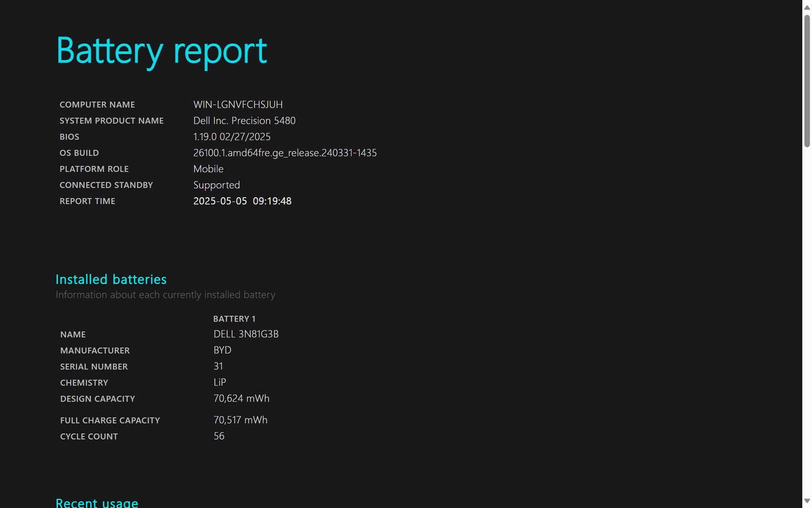Select the computer name WIN-LGNVFCHSJUH

(x=238, y=105)
